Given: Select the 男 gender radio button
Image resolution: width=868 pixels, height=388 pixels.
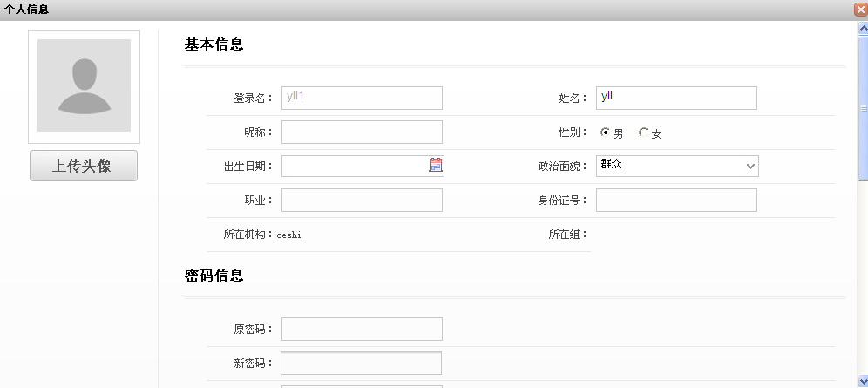Looking at the screenshot, I should click(605, 133).
